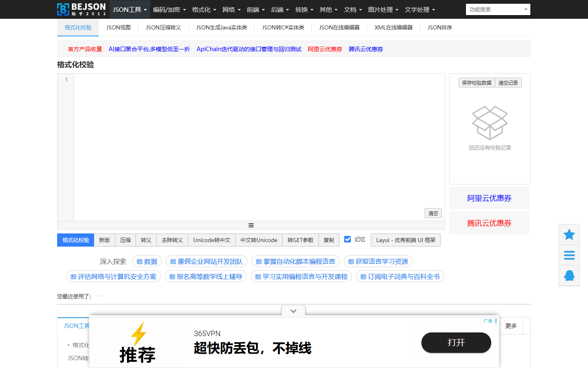588x368 pixels.
Task: Click 阿里云优惠券 link in the promo bar
Action: point(325,49)
